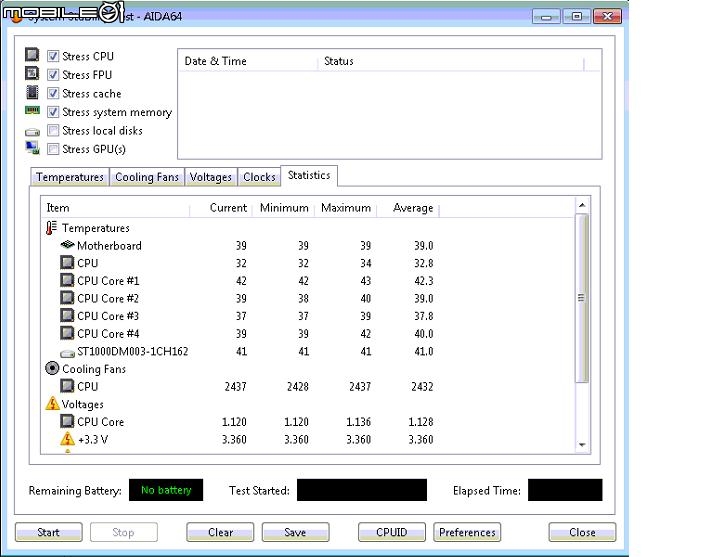Click the CPU Core #2 icon
Screen dimensions: 720x557
point(67,298)
